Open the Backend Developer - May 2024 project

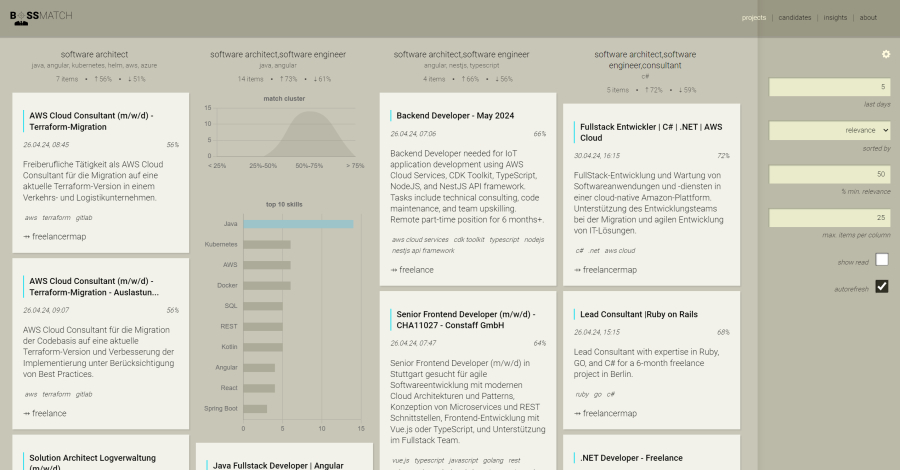(455, 116)
